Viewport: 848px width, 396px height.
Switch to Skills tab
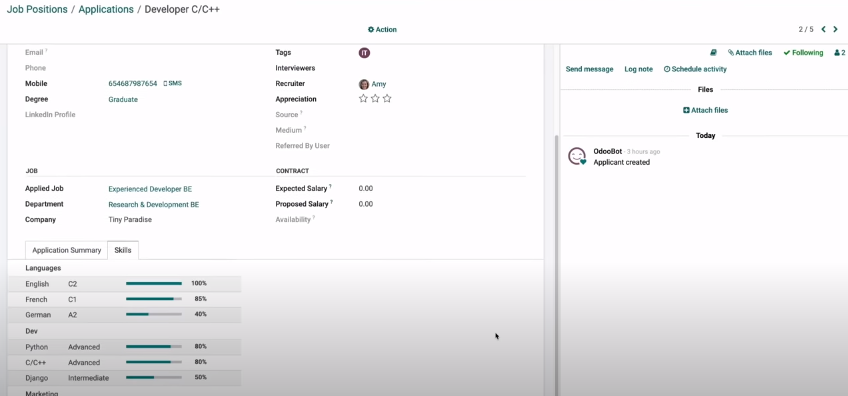pos(123,250)
